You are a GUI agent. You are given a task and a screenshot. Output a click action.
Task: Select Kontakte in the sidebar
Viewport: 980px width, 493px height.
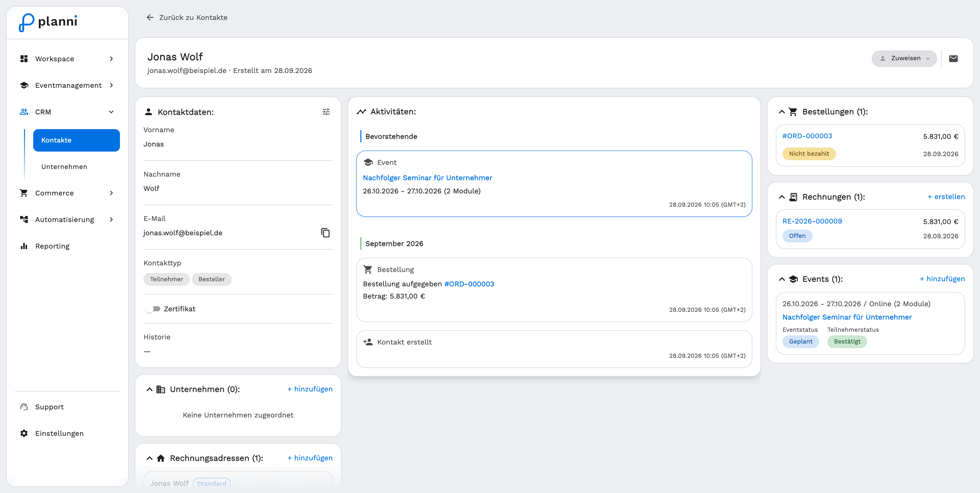(77, 140)
